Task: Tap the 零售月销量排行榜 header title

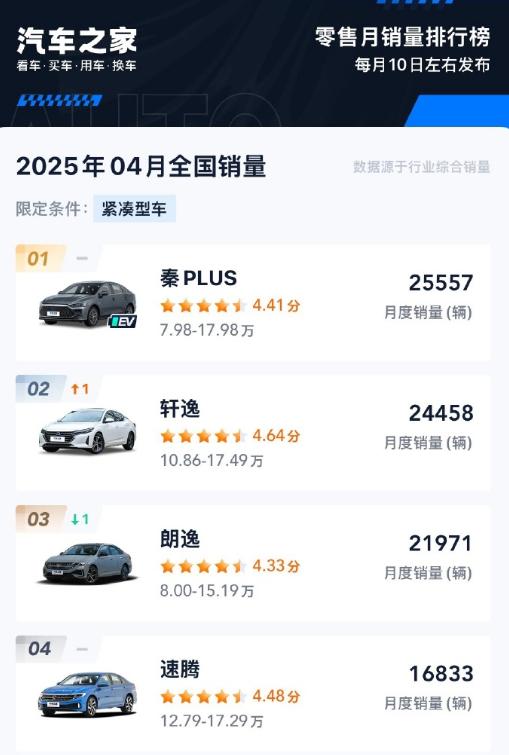Action: (403, 37)
